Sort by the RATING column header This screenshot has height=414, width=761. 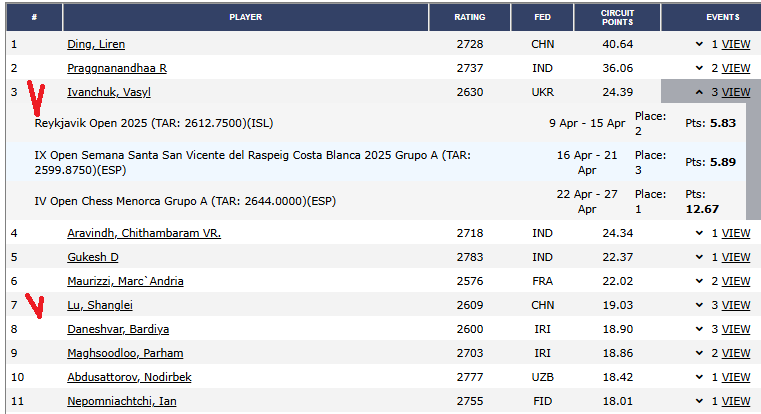(x=469, y=17)
